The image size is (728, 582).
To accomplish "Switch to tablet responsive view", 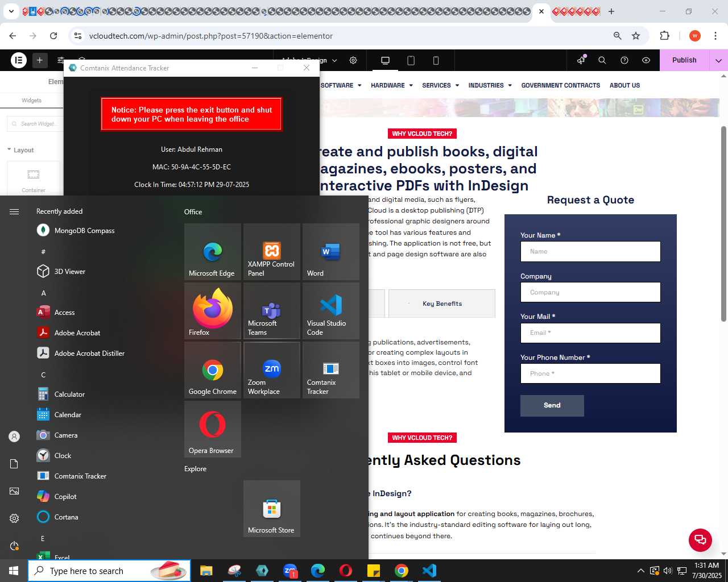I will coord(411,60).
